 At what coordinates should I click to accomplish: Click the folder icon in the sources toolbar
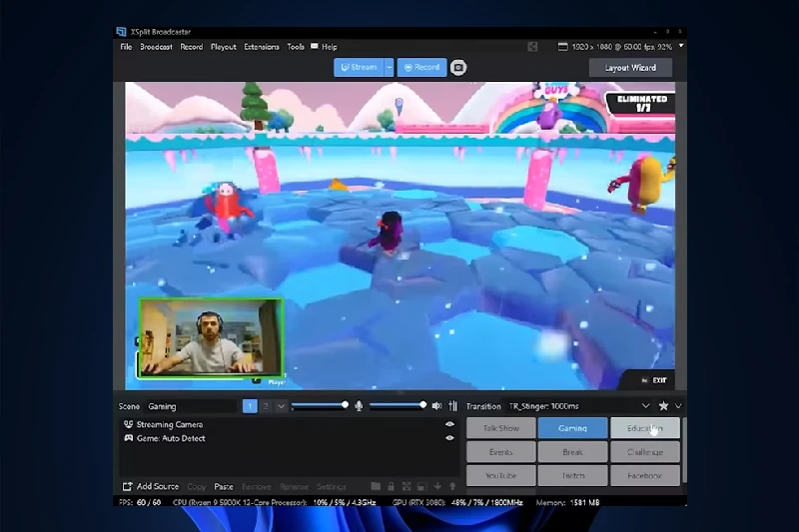point(377,486)
